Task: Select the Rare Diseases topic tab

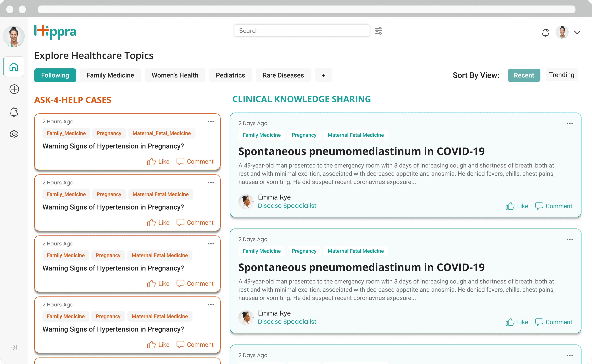Action: tap(283, 75)
